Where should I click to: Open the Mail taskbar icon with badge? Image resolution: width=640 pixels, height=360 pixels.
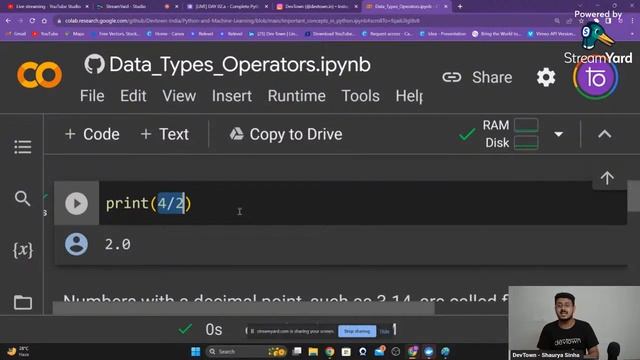(x=379, y=351)
